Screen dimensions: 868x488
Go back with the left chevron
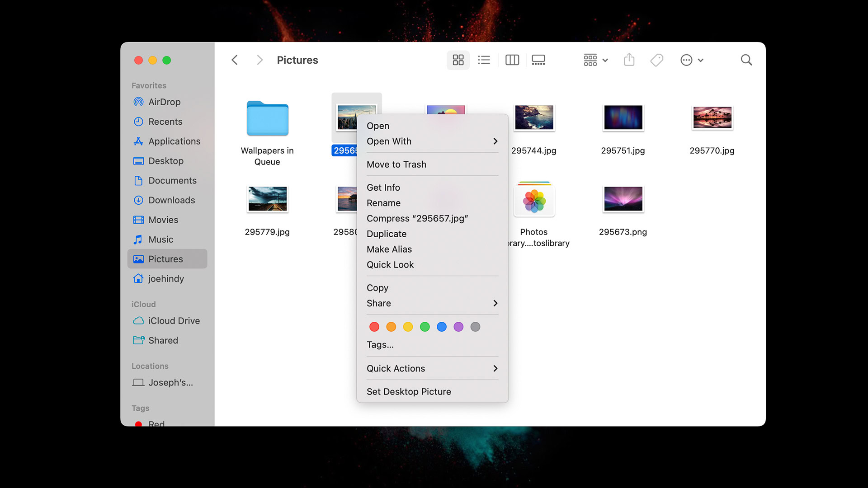coord(234,60)
